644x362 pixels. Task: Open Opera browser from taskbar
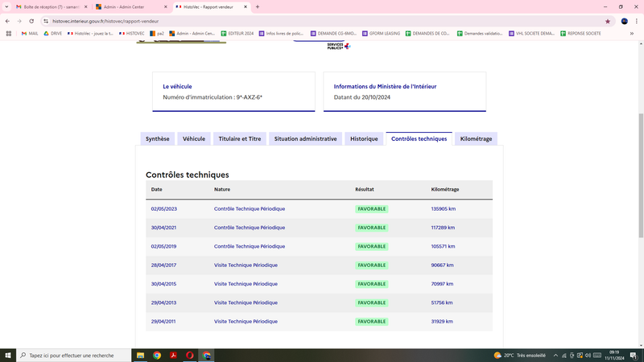[190, 356]
